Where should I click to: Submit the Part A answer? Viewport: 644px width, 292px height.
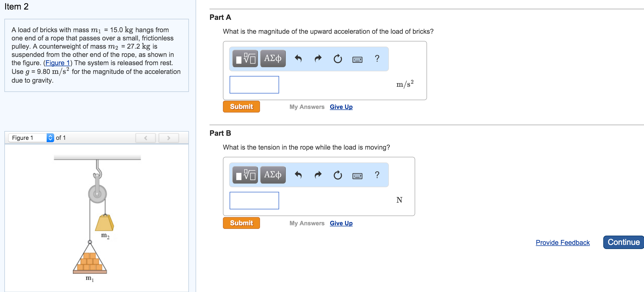[241, 107]
